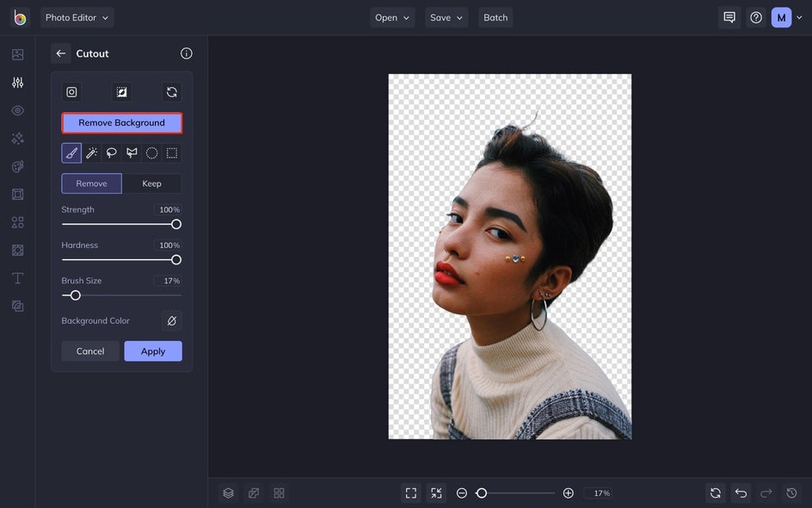Image resolution: width=812 pixels, height=508 pixels.
Task: Select the Magic Wand tool
Action: [92, 153]
